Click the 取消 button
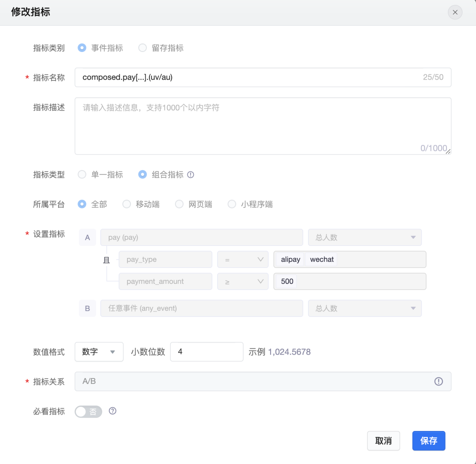This screenshot has width=476, height=464. [x=383, y=441]
